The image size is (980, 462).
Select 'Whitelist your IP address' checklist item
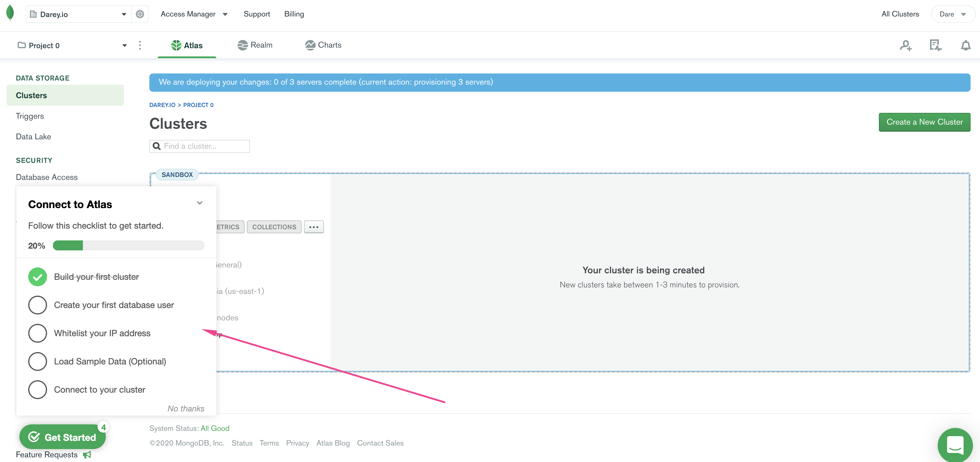(x=38, y=333)
